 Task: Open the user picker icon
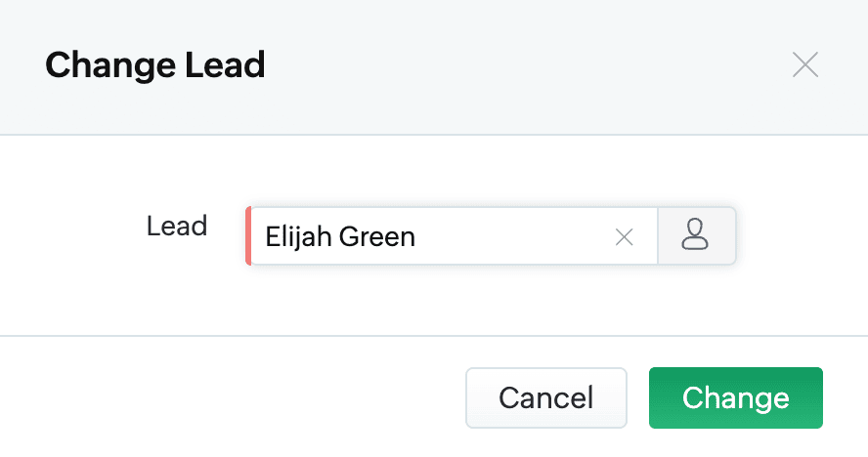coord(696,235)
